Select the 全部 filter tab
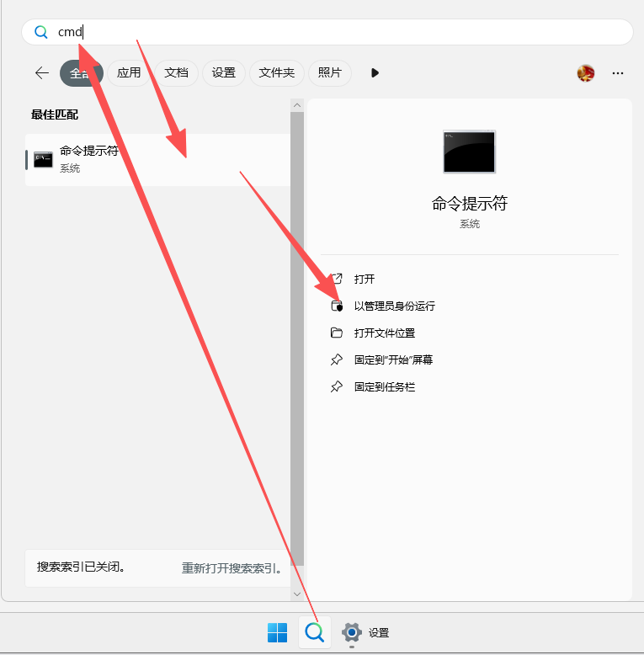 82,73
